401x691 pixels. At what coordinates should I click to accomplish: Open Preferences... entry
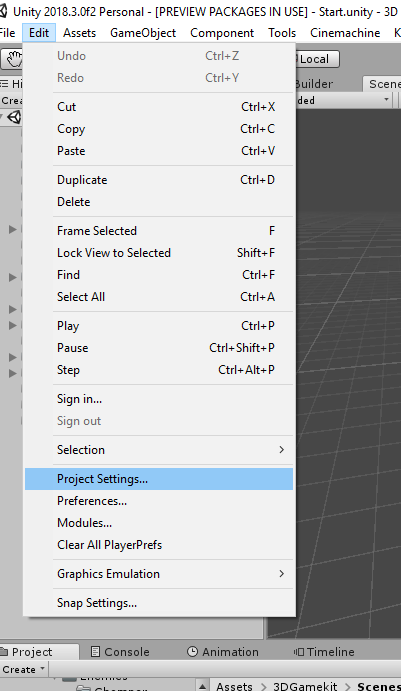point(159,501)
